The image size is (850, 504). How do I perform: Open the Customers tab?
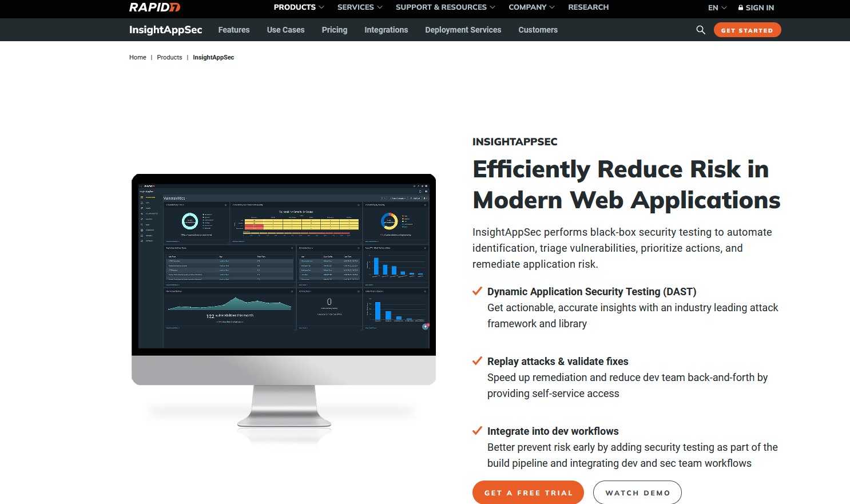538,30
